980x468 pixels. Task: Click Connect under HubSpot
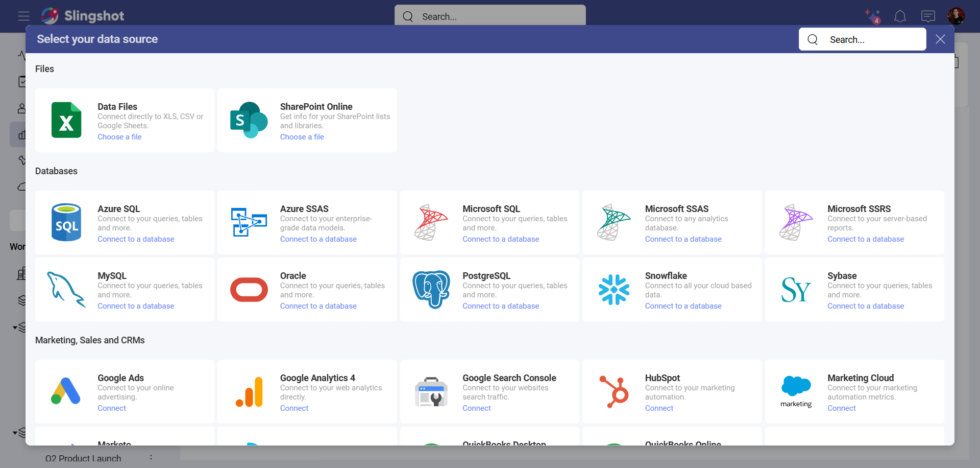click(659, 408)
